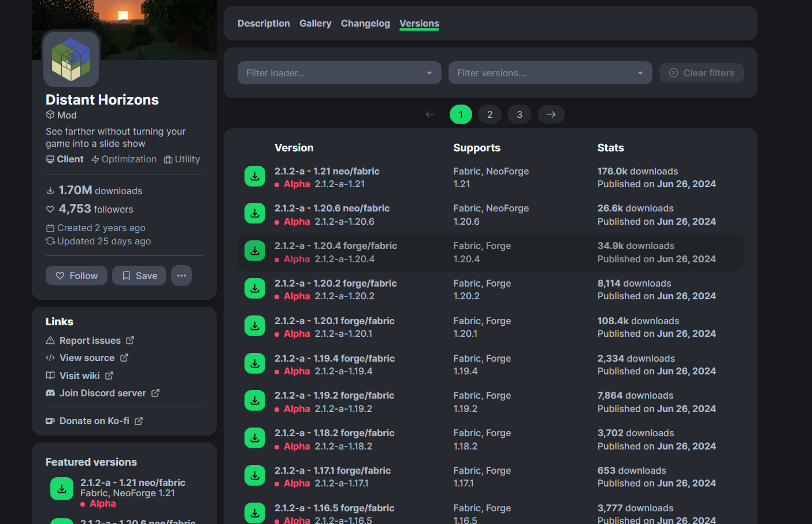Click the Client environment tag

(65, 159)
